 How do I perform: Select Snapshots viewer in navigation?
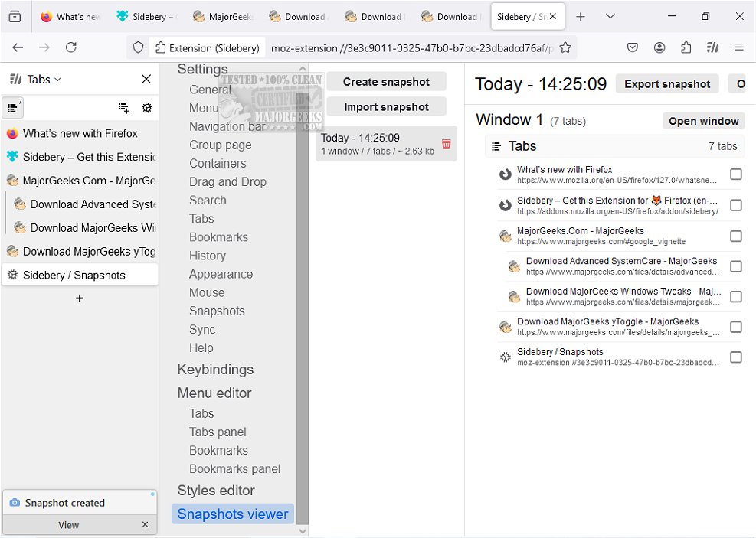click(x=232, y=514)
